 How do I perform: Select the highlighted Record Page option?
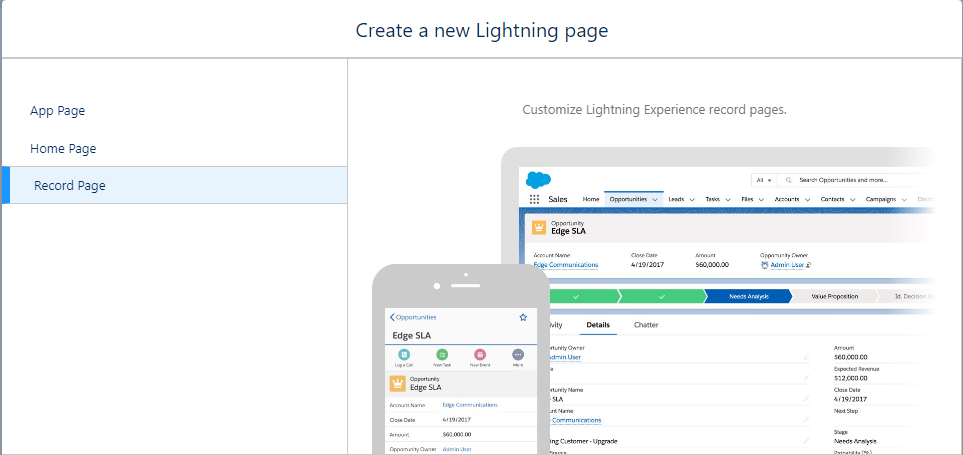point(174,185)
